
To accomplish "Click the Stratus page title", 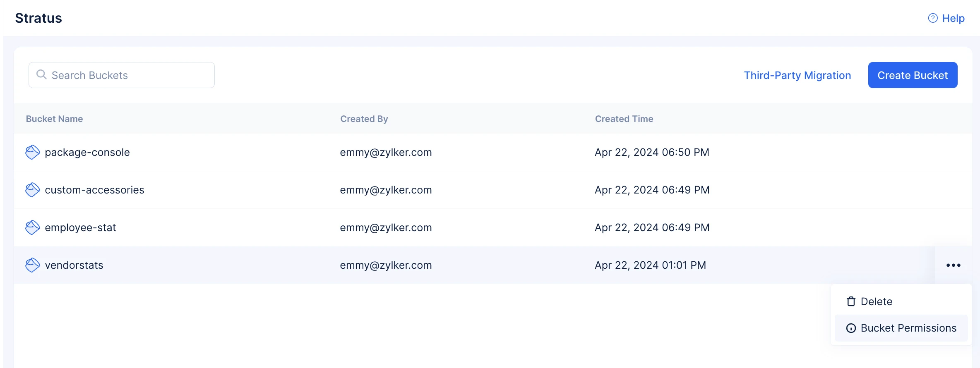I will [x=38, y=18].
